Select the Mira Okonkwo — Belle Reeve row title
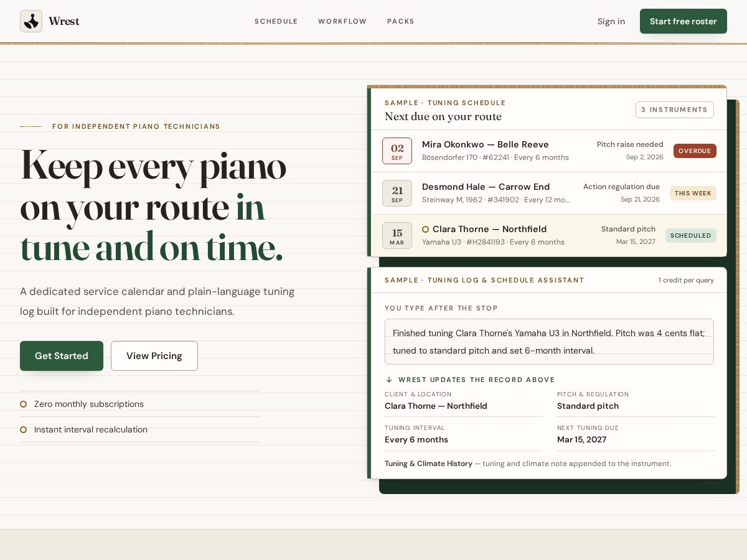The image size is (747, 560). (486, 144)
